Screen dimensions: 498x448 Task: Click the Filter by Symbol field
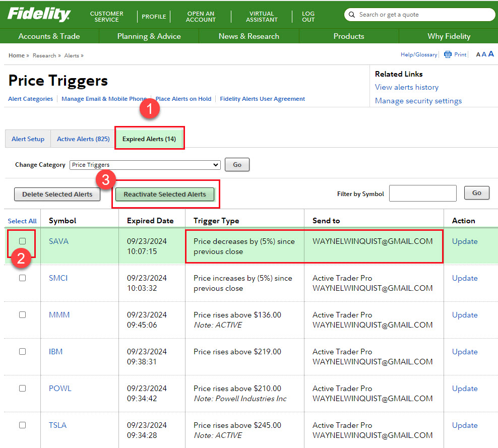pyautogui.click(x=422, y=194)
